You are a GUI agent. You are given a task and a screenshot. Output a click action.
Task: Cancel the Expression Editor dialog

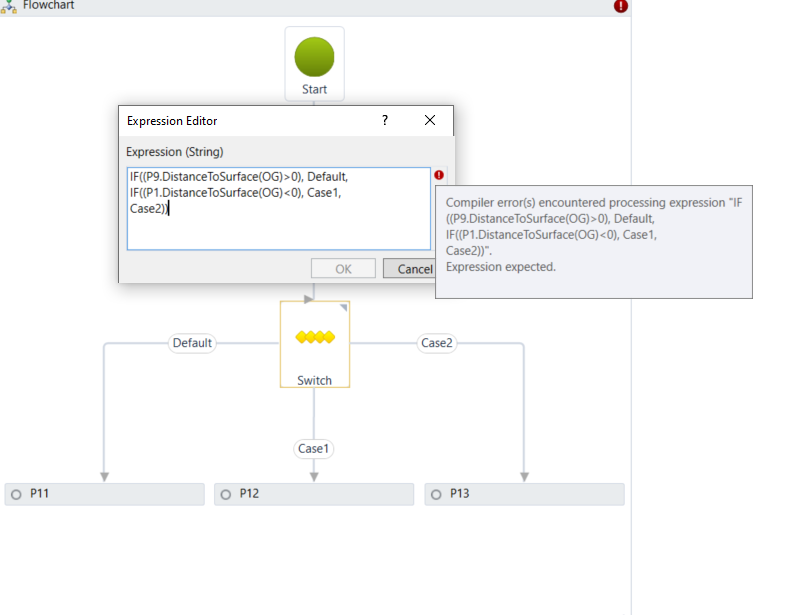[x=410, y=268]
